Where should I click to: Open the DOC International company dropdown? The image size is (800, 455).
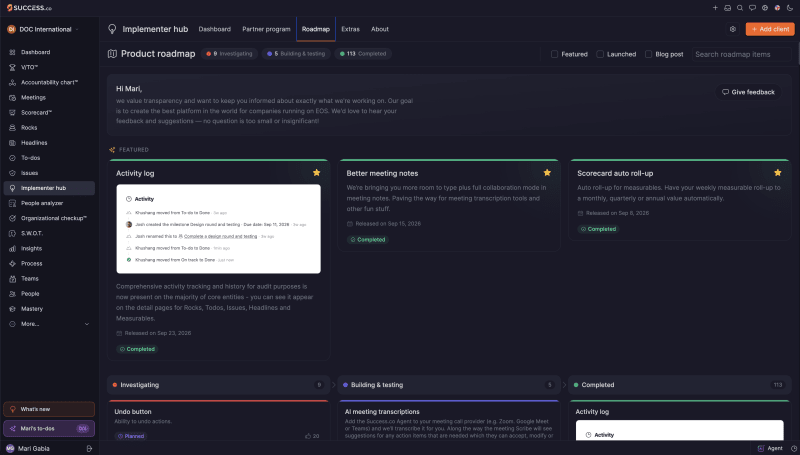[x=43, y=29]
